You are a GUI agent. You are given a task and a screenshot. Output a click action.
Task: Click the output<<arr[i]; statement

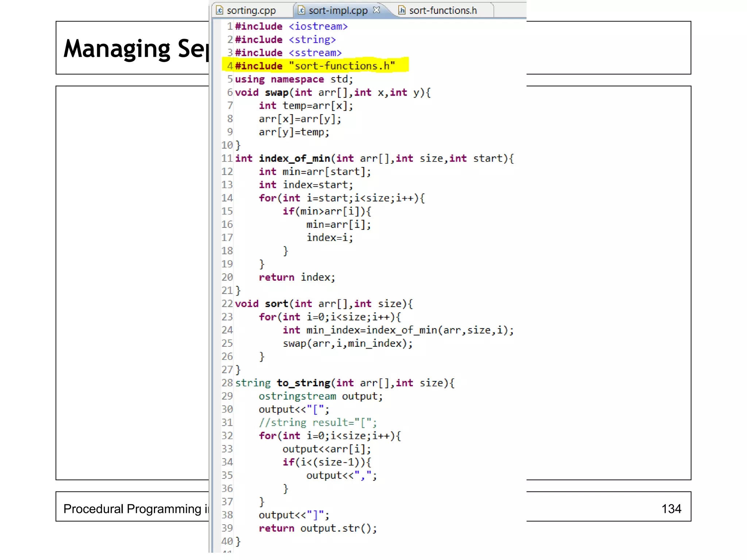tap(327, 449)
